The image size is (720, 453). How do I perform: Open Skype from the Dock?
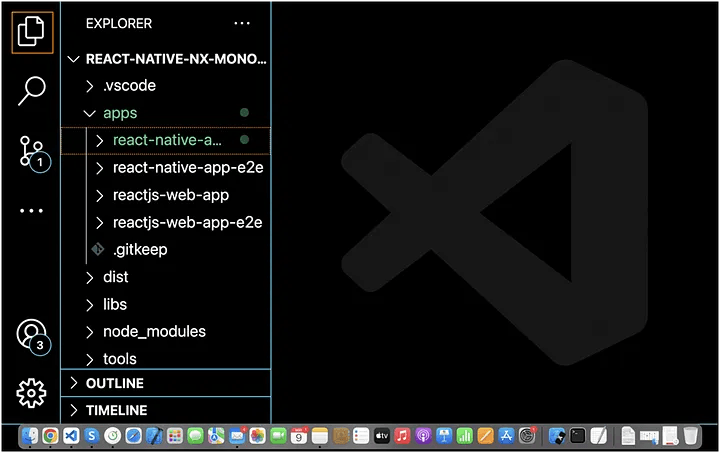coord(92,436)
